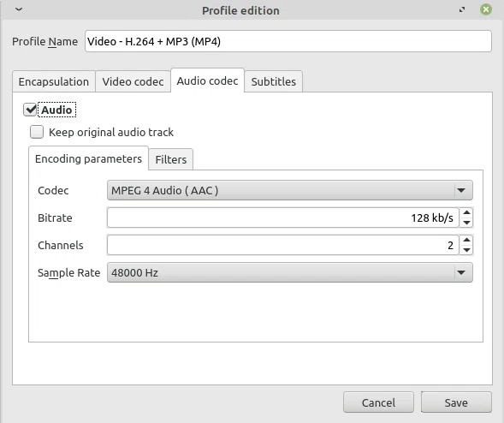This screenshot has width=504, height=423.
Task: Open the Subtitles tab
Action: [274, 81]
